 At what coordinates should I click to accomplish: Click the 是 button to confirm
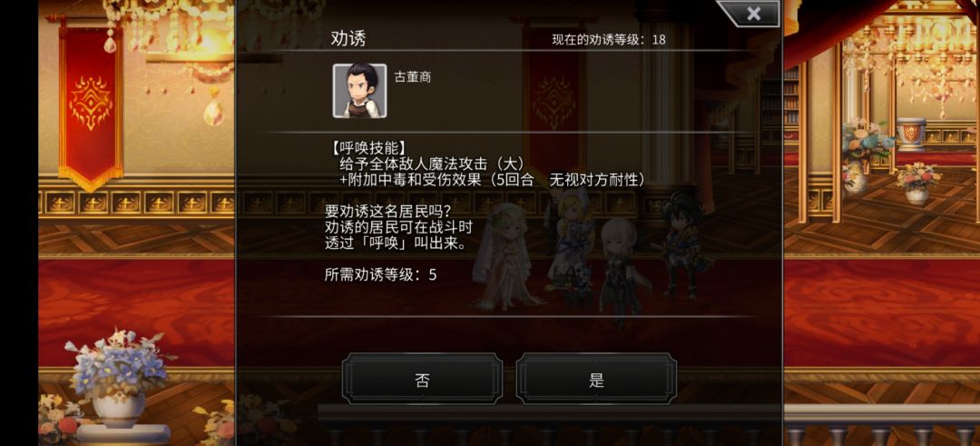596,379
